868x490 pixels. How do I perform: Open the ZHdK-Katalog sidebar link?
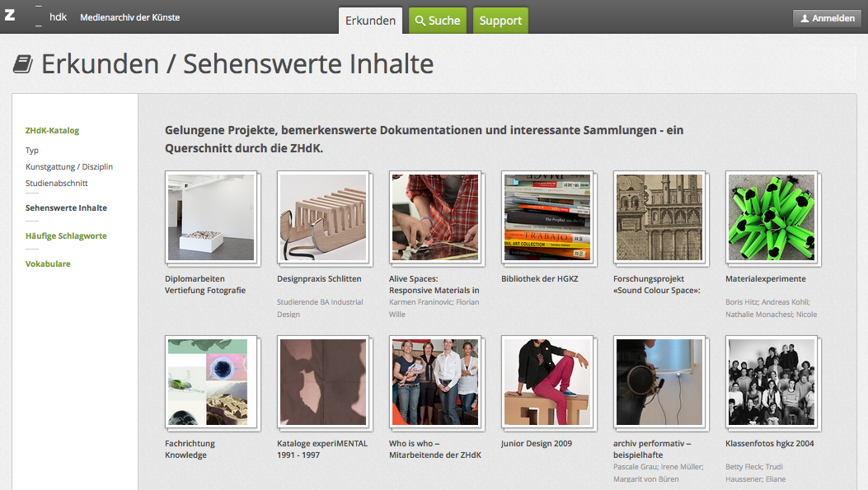point(52,130)
